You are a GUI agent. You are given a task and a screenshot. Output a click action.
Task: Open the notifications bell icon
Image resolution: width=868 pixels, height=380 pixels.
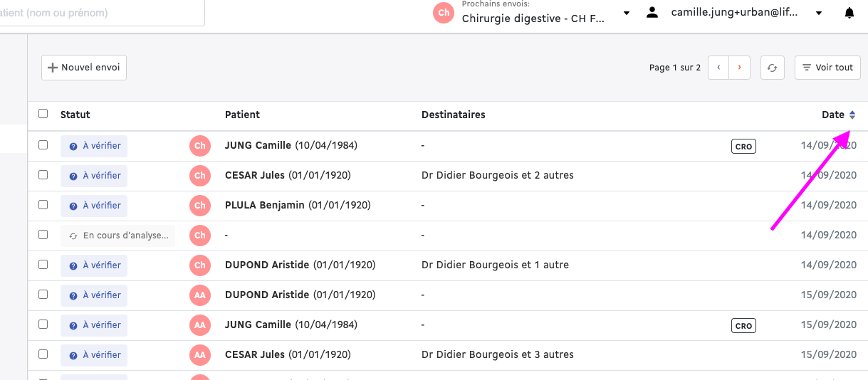coord(849,13)
